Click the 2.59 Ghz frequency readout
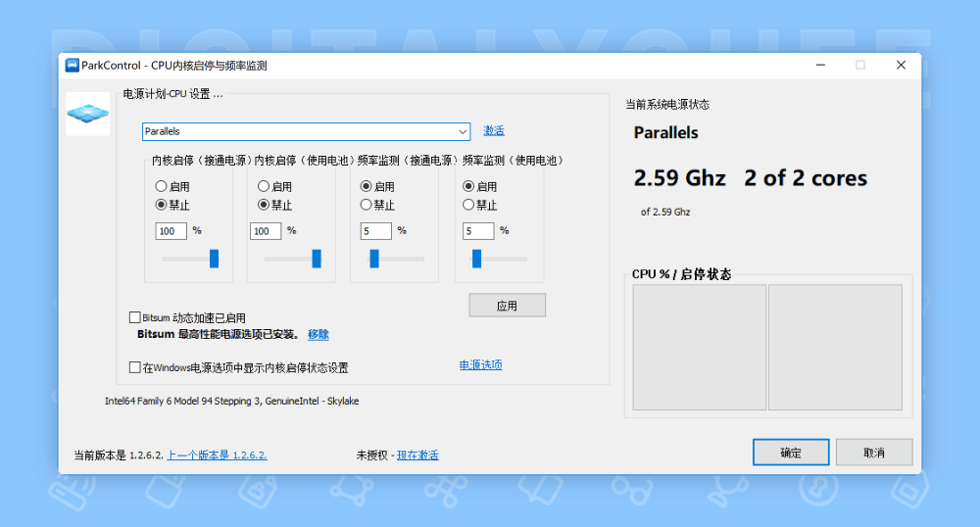The width and height of the screenshot is (980, 527). (680, 178)
